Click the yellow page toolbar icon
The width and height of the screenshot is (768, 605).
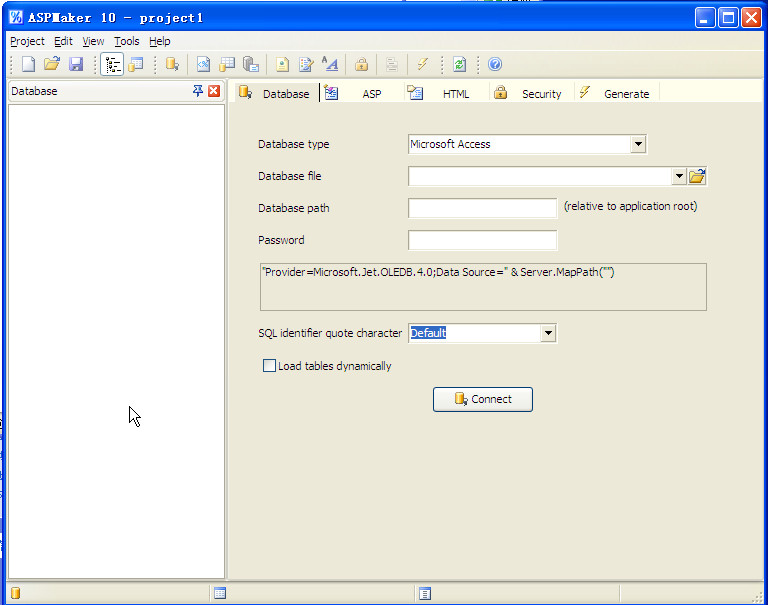click(282, 64)
